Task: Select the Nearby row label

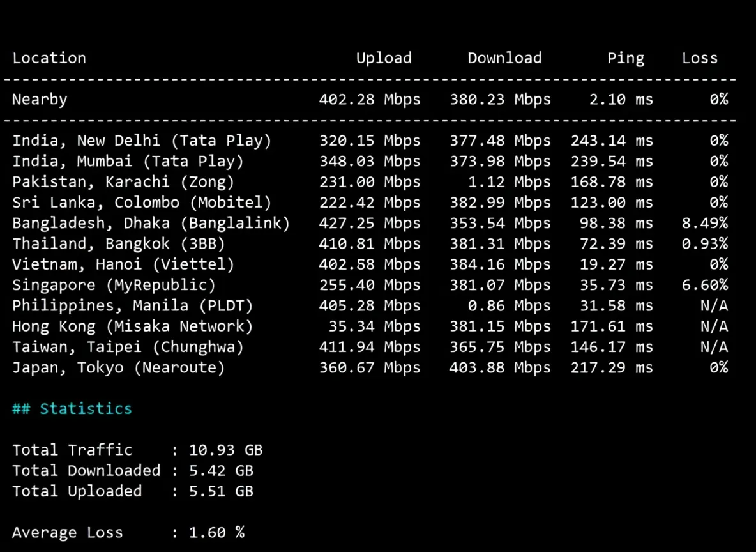Action: click(x=40, y=100)
